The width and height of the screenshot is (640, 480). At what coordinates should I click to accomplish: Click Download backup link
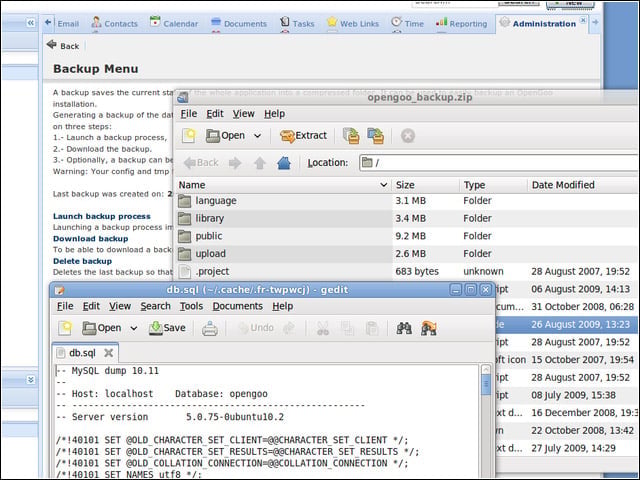pos(91,239)
